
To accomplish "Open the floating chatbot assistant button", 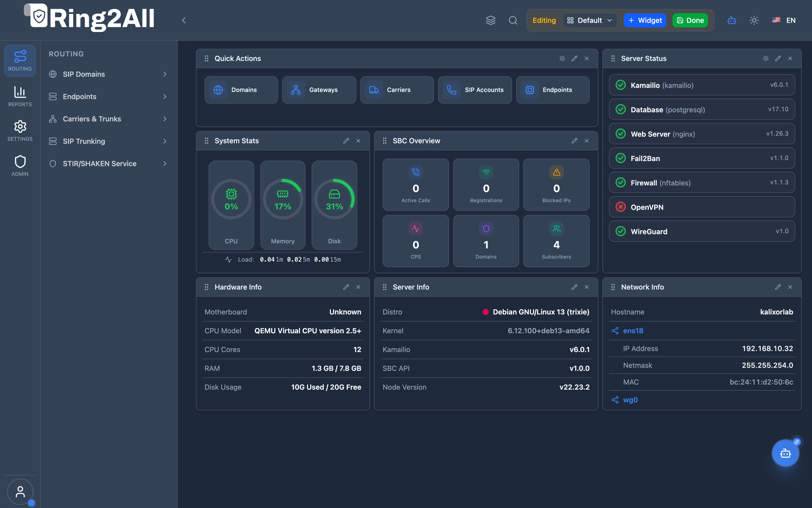I will pyautogui.click(x=785, y=453).
